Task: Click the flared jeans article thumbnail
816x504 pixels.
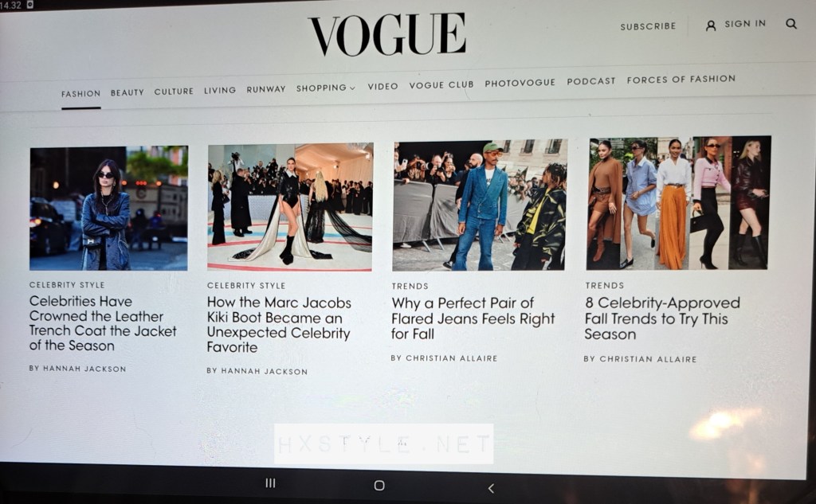Action: point(479,205)
